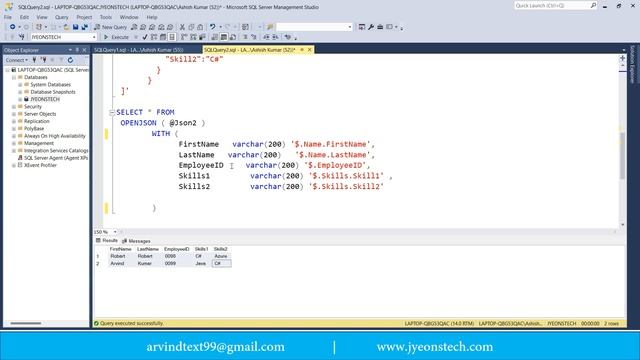Click the Properties wrench icon in toolbar
Screen dimensions: 640x360
(x=371, y=27)
